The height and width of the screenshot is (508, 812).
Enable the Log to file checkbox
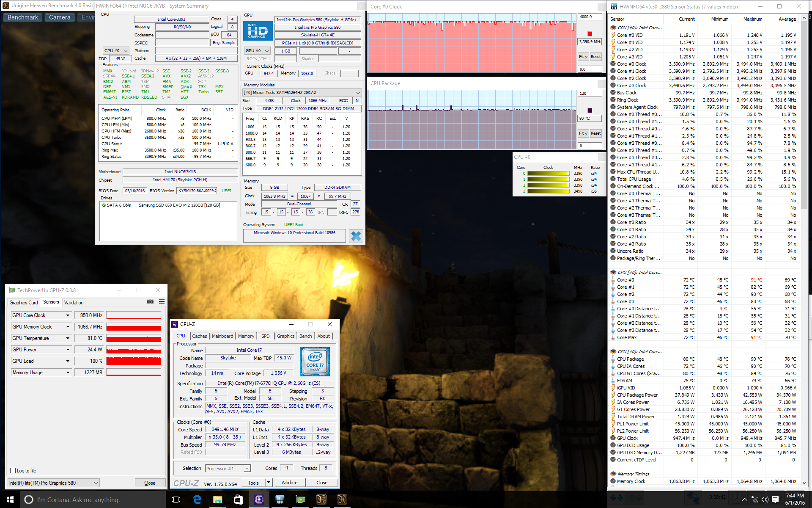point(13,471)
